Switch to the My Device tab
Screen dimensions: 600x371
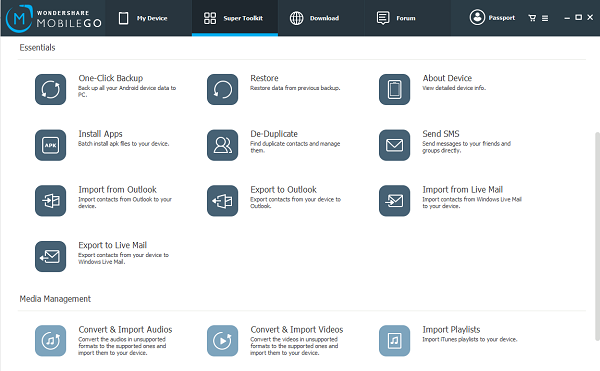point(148,18)
